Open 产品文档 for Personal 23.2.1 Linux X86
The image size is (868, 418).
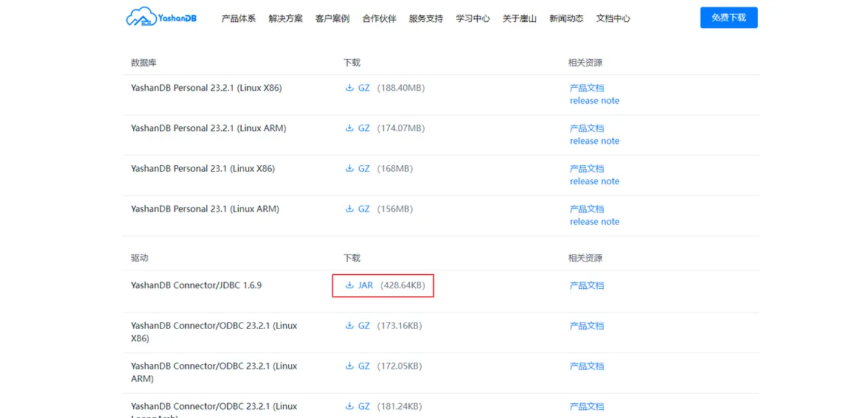pos(587,88)
